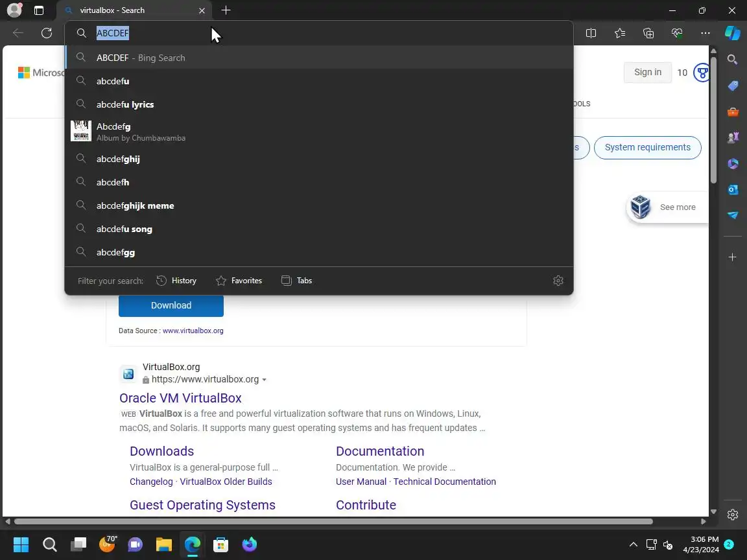Open sidebar Outlook icon
Viewport: 747px width, 560px height.
coord(733,189)
